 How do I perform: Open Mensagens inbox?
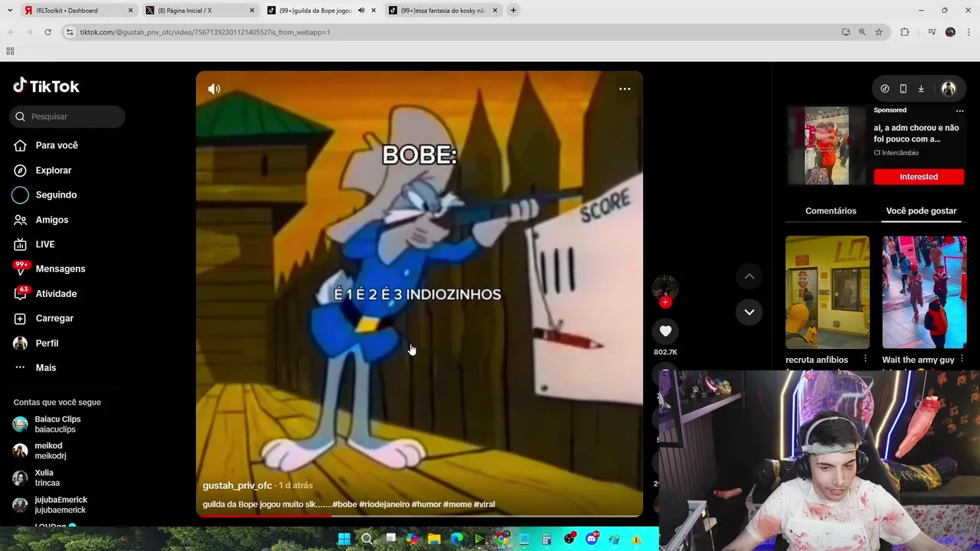(x=49, y=269)
